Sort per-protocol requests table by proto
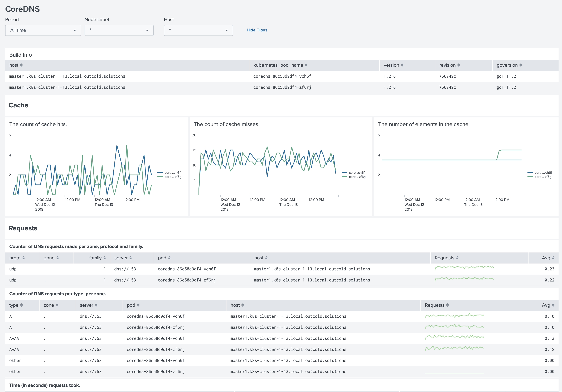The width and height of the screenshot is (562, 392). [17, 258]
